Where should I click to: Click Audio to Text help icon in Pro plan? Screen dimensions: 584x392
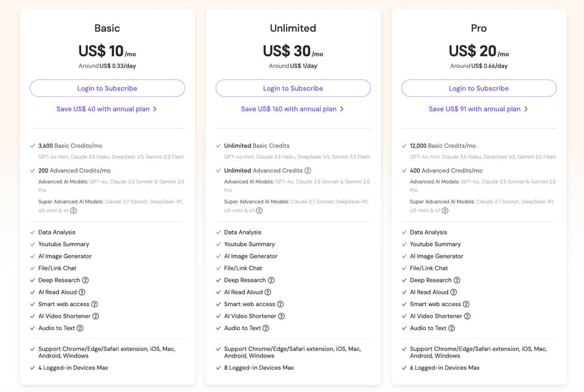click(452, 328)
